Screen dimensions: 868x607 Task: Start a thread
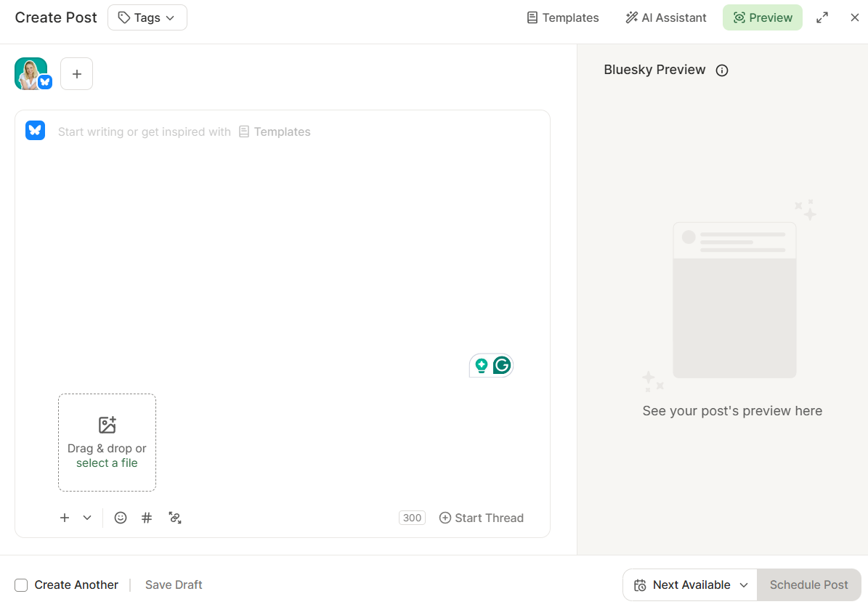(x=481, y=518)
